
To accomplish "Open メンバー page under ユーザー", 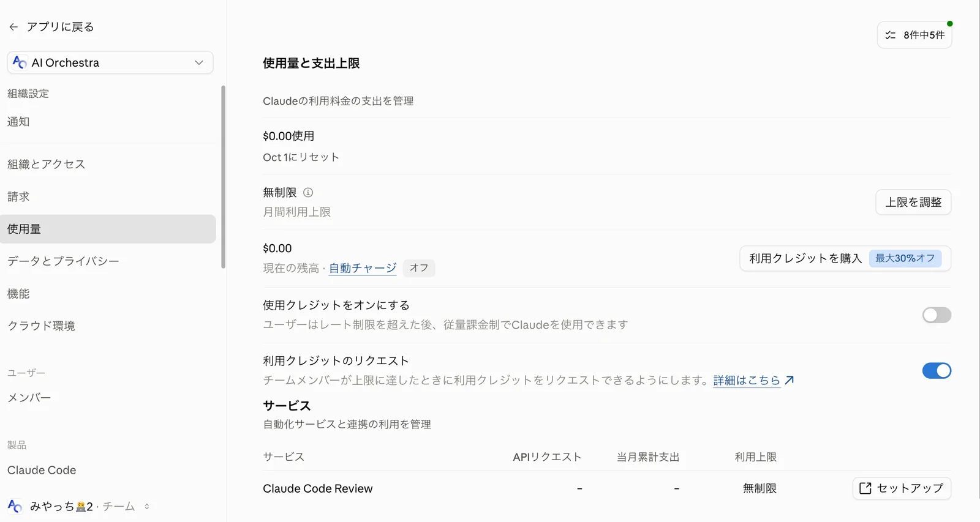I will point(29,398).
